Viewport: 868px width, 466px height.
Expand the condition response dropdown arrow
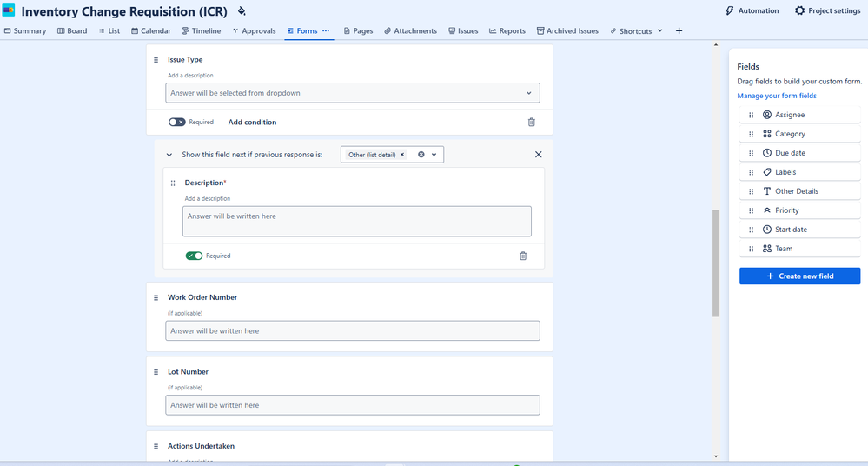coord(434,155)
